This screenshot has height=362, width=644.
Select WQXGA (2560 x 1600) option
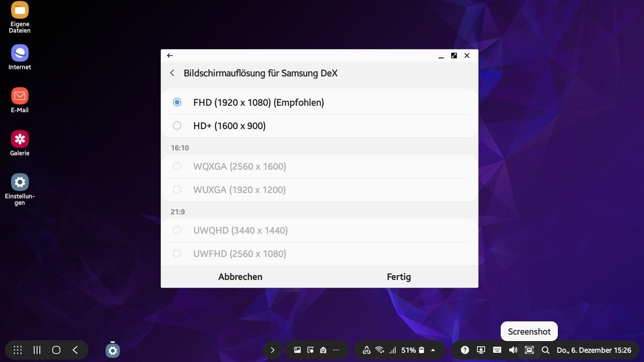(320, 166)
